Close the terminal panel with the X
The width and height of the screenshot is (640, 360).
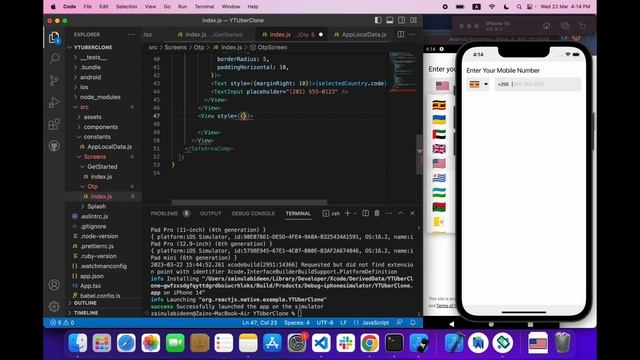[412, 213]
